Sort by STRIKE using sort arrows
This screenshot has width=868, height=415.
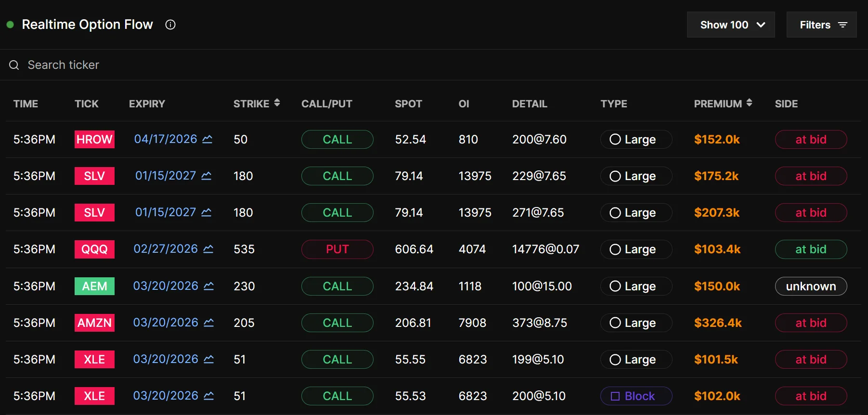coord(277,103)
